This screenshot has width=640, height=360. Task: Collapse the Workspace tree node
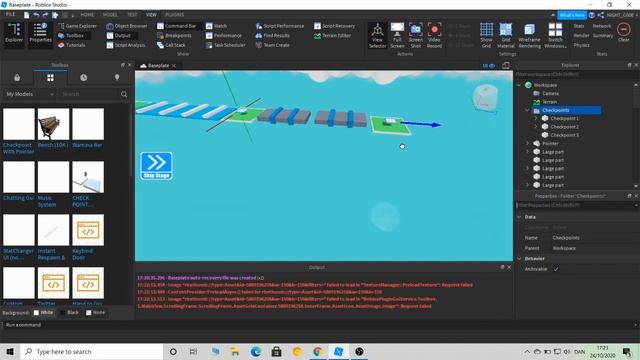click(519, 85)
